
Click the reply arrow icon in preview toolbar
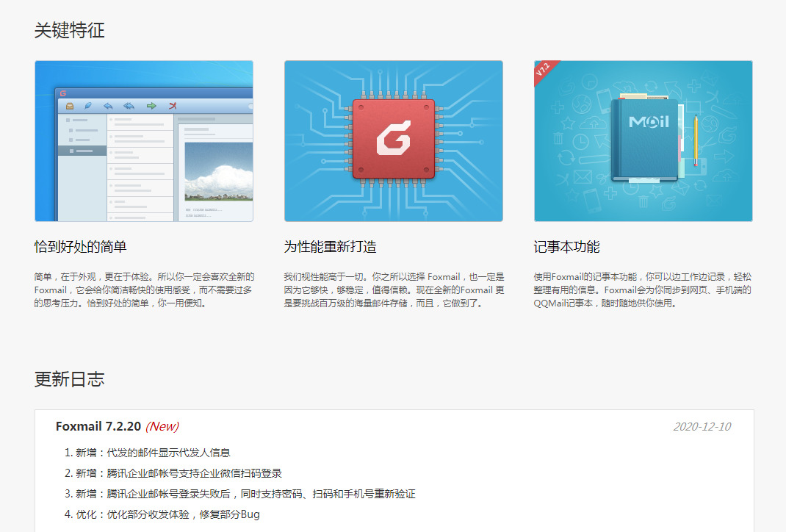click(108, 106)
